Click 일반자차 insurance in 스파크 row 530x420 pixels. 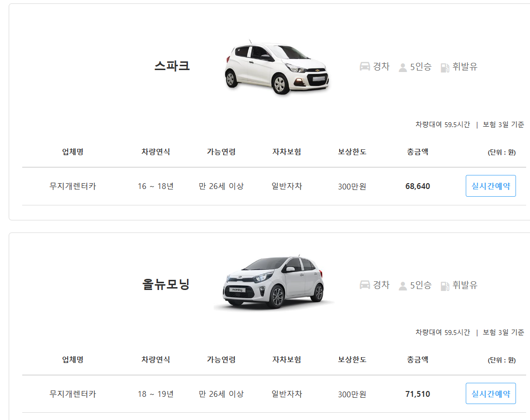click(286, 186)
